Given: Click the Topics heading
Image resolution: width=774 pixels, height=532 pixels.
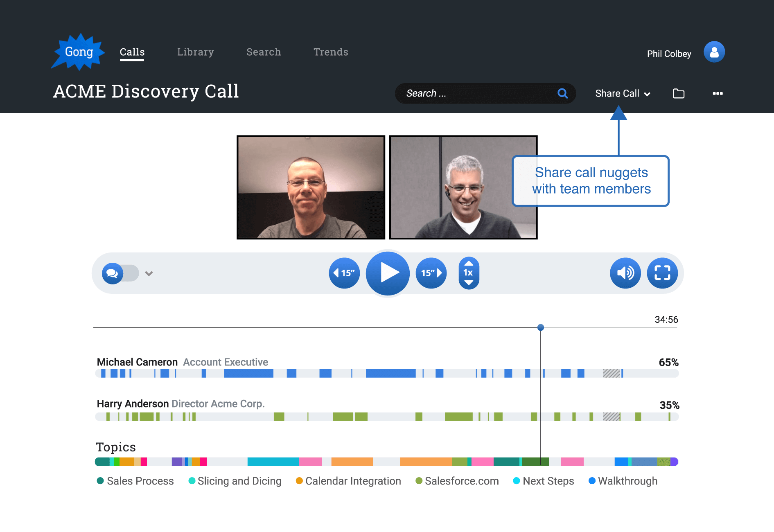Looking at the screenshot, I should 116,447.
